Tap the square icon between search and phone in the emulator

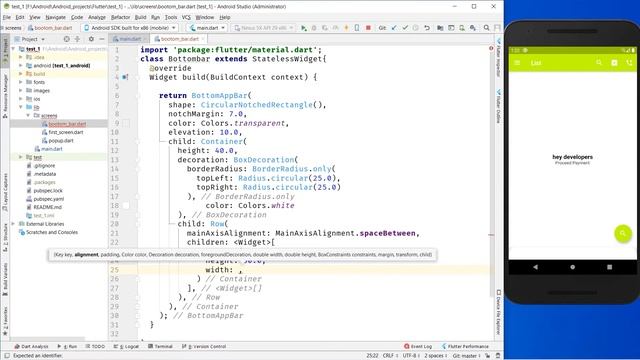(614, 63)
